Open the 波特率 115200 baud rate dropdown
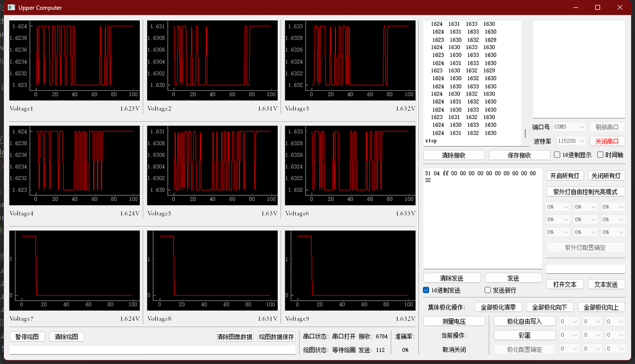 (x=571, y=141)
